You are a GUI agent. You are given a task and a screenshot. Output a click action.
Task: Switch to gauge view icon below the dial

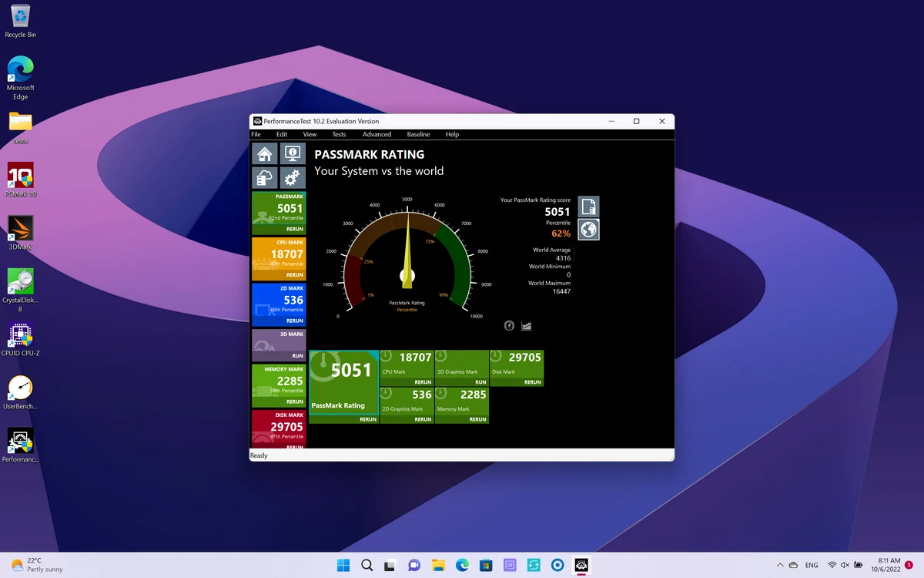click(509, 326)
